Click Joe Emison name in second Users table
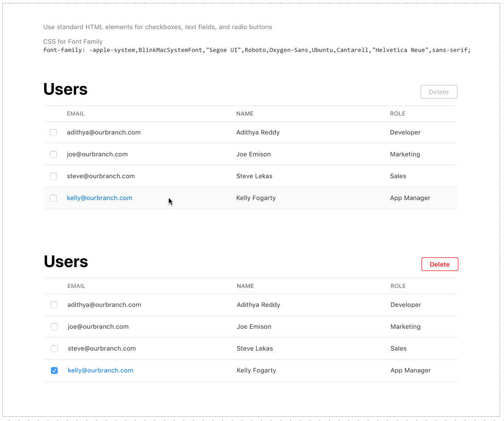The height and width of the screenshot is (421, 504). click(254, 327)
